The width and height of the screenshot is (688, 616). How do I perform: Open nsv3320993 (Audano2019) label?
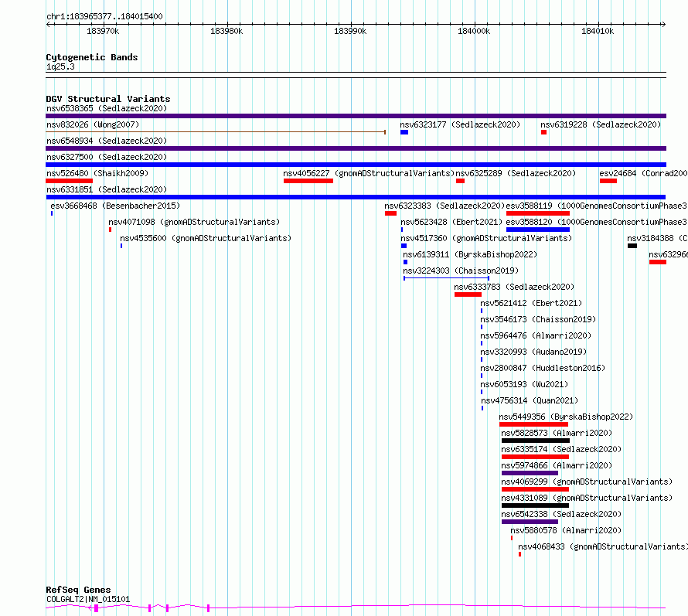click(x=533, y=352)
